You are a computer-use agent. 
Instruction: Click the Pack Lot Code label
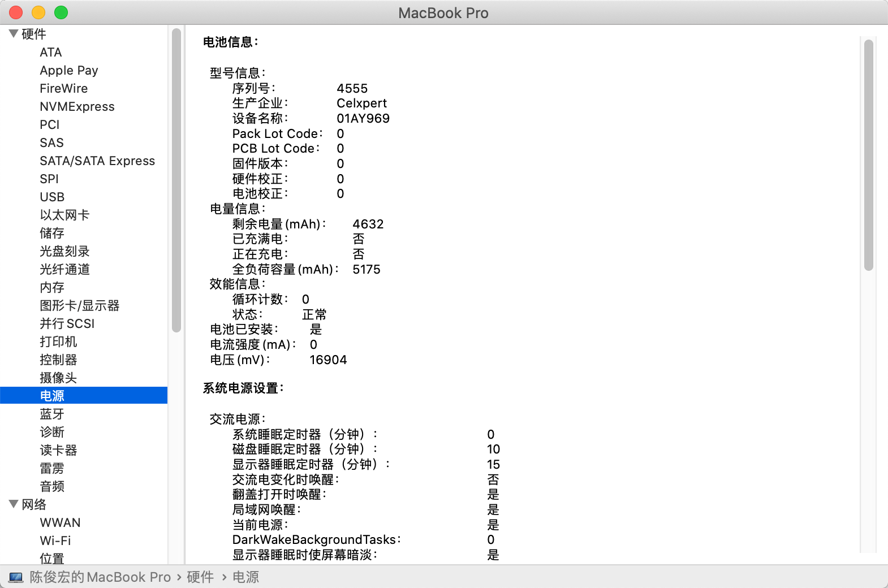(278, 133)
